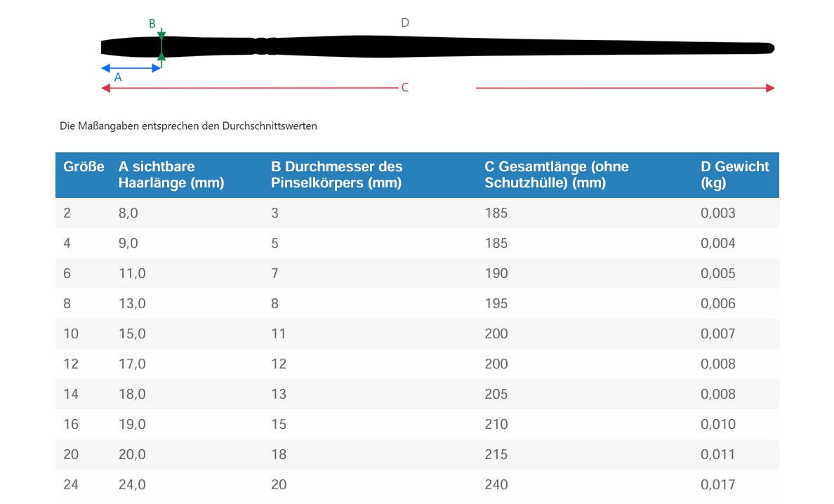Click the total length value 240
This screenshot has width=834, height=504.
496,484
